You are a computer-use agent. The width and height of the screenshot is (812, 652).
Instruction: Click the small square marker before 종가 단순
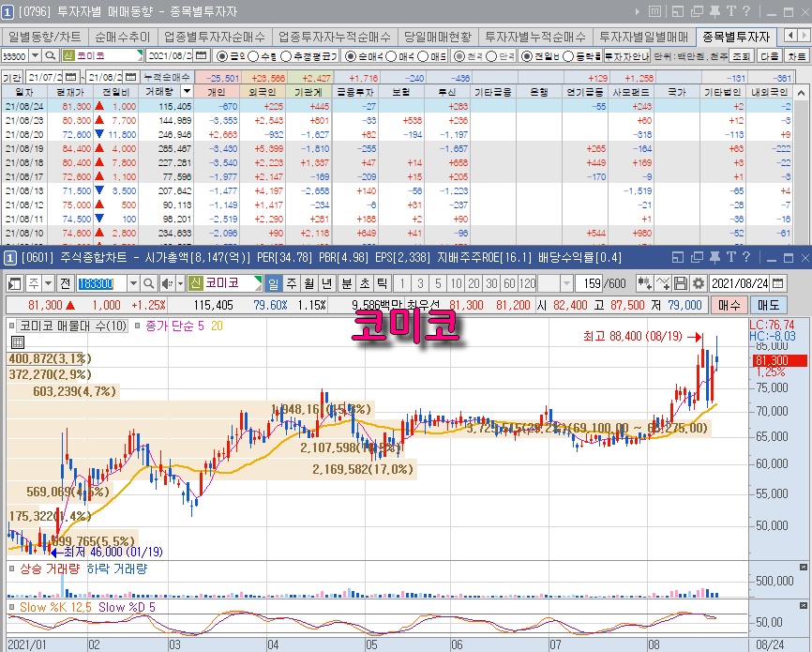137,326
